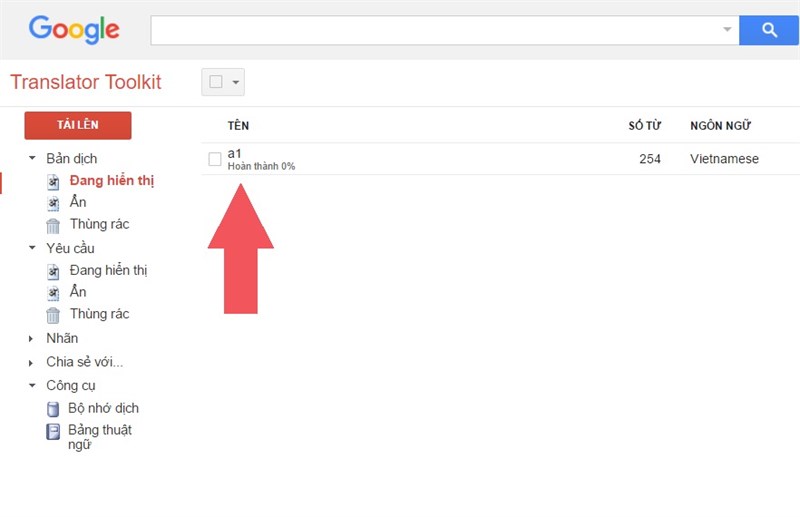The image size is (800, 517).
Task: Open Bảng thuật ngữ glossary
Action: (x=100, y=437)
